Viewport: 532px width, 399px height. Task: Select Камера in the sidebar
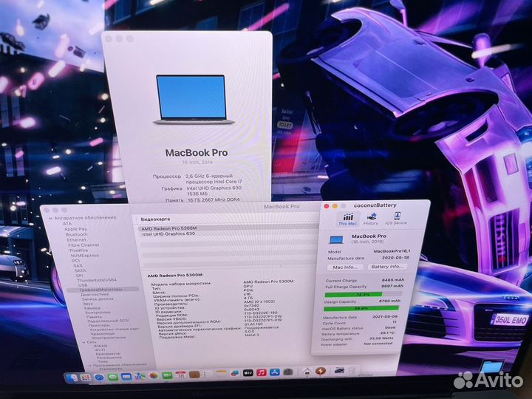tap(92, 308)
